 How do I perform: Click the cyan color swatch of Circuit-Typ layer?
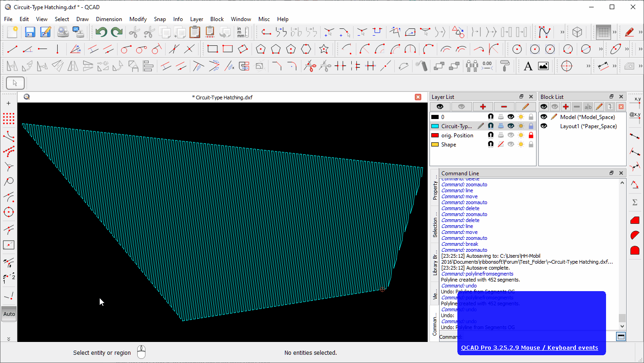[435, 126]
